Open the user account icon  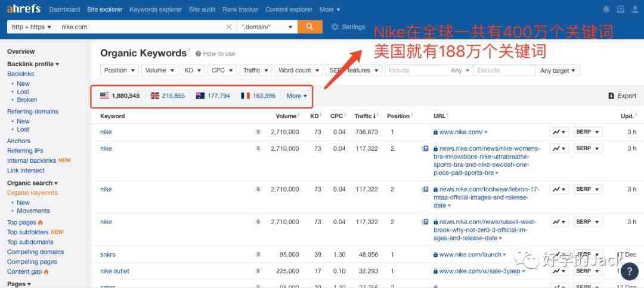(635, 9)
